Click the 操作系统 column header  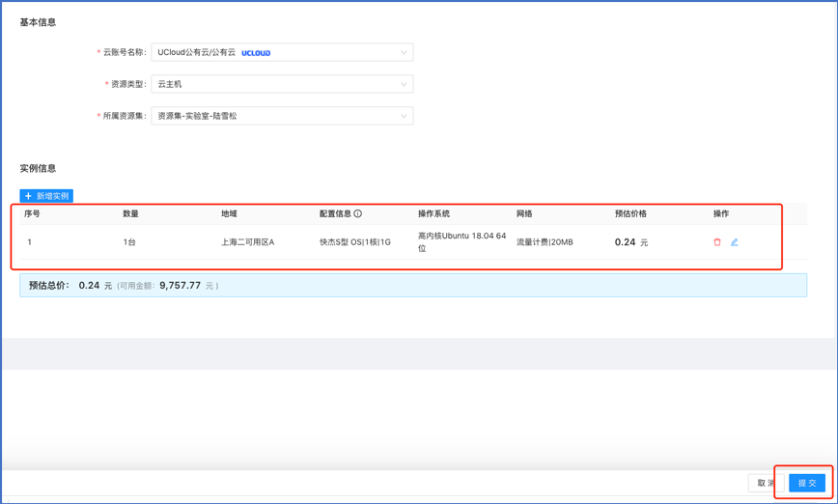tap(433, 213)
